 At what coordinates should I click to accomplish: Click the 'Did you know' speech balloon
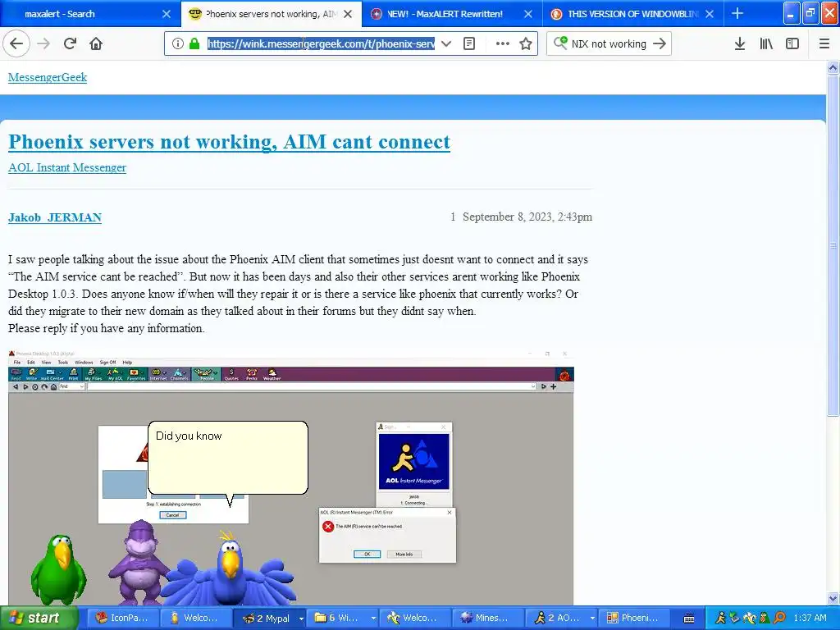pos(228,458)
